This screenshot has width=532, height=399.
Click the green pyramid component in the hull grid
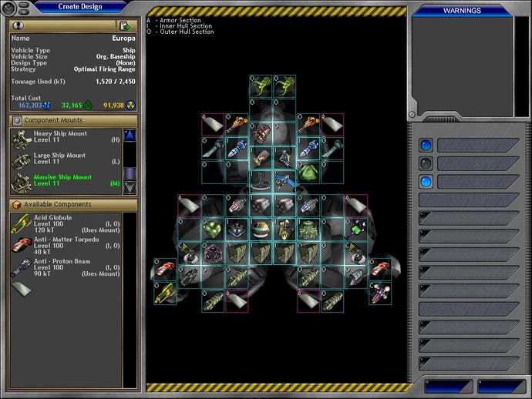click(x=308, y=171)
